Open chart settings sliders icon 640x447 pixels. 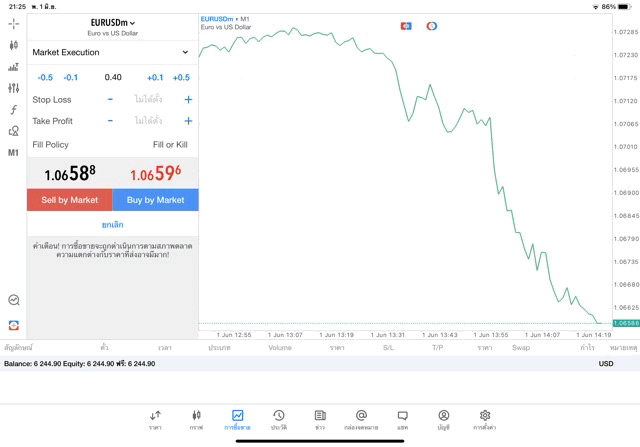[x=13, y=88]
